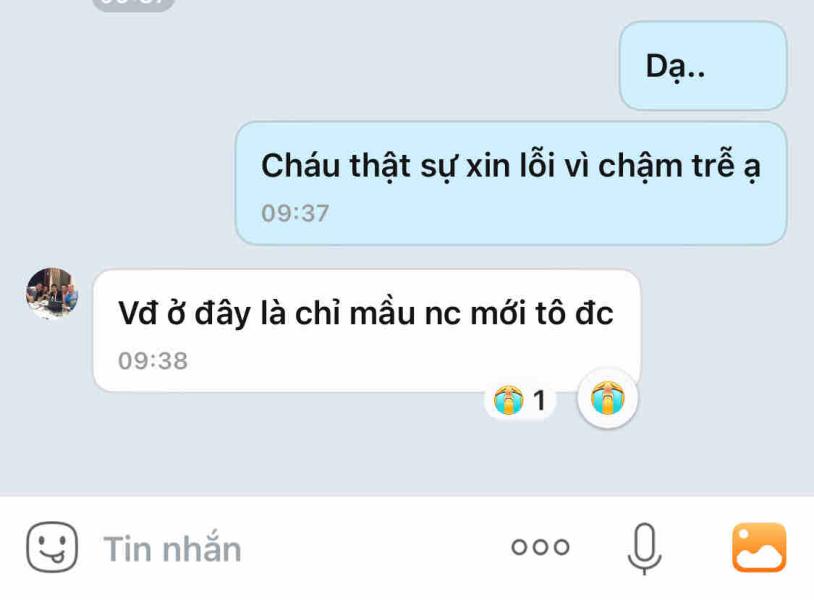Click the 09:38 timestamp in the received message
This screenshot has height=600, width=814.
(153, 361)
